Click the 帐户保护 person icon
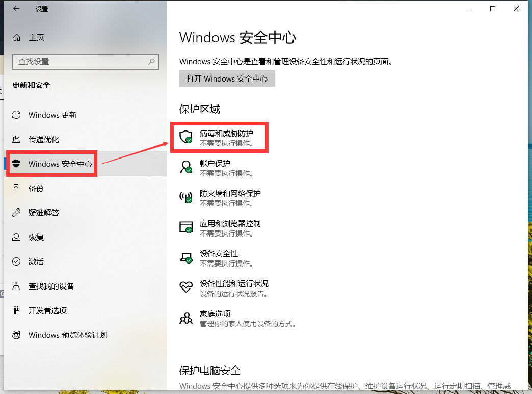This screenshot has width=532, height=394. pyautogui.click(x=186, y=167)
